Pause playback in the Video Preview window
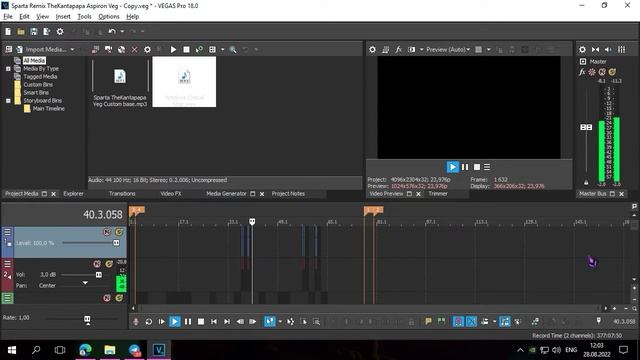This screenshot has height=360, width=640. (x=465, y=167)
